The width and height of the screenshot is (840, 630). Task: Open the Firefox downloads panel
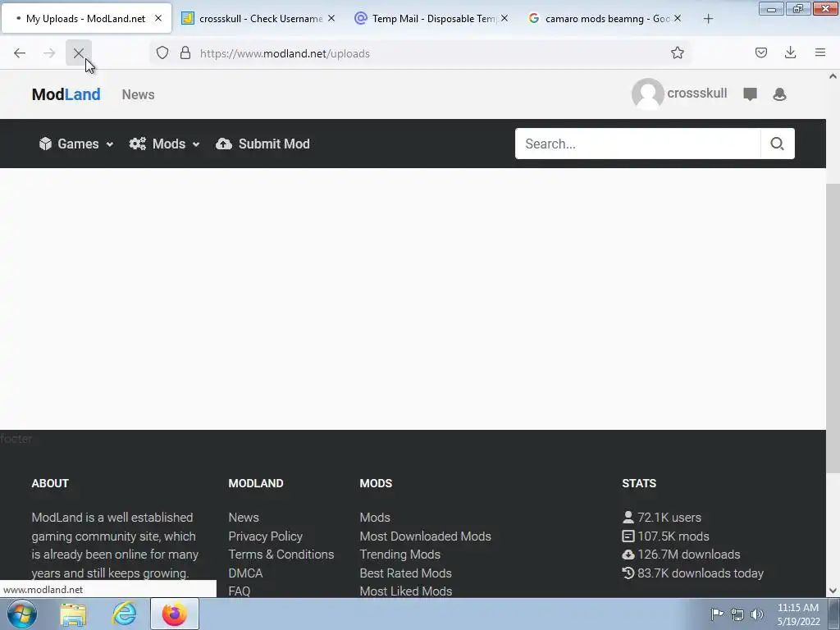tap(790, 53)
